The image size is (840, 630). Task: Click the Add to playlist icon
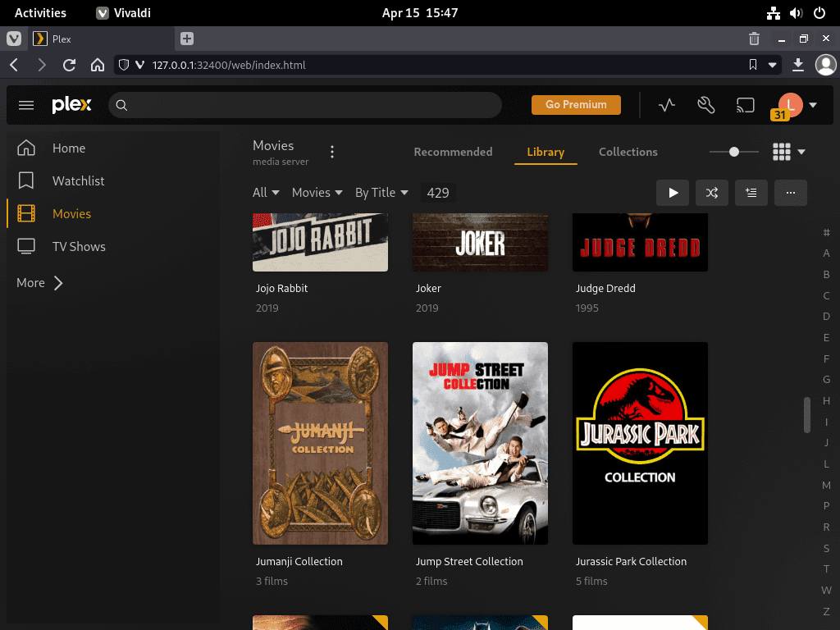point(751,193)
